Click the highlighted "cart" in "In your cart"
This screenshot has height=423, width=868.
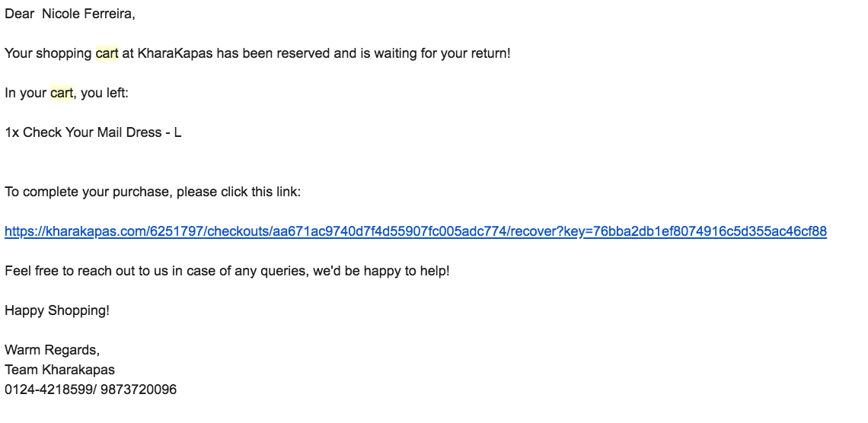62,94
